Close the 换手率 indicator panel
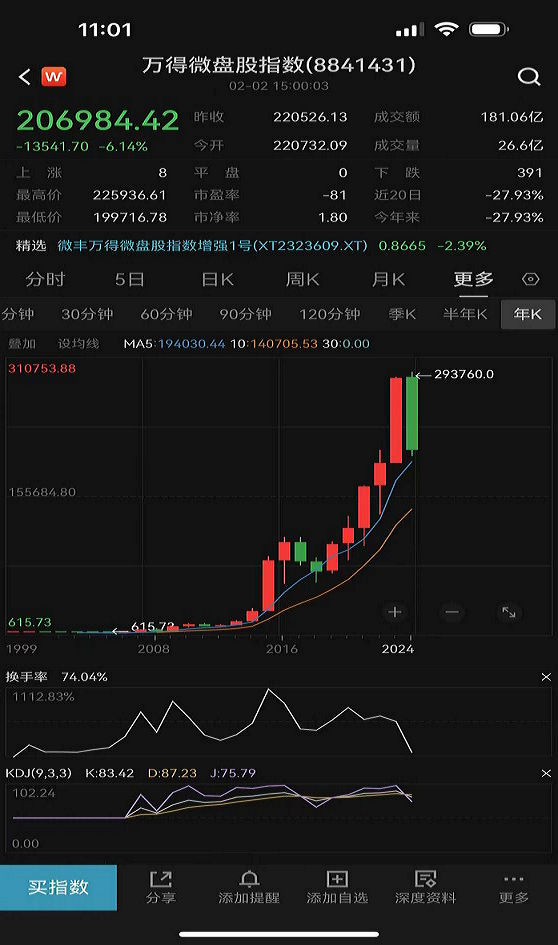 [546, 677]
